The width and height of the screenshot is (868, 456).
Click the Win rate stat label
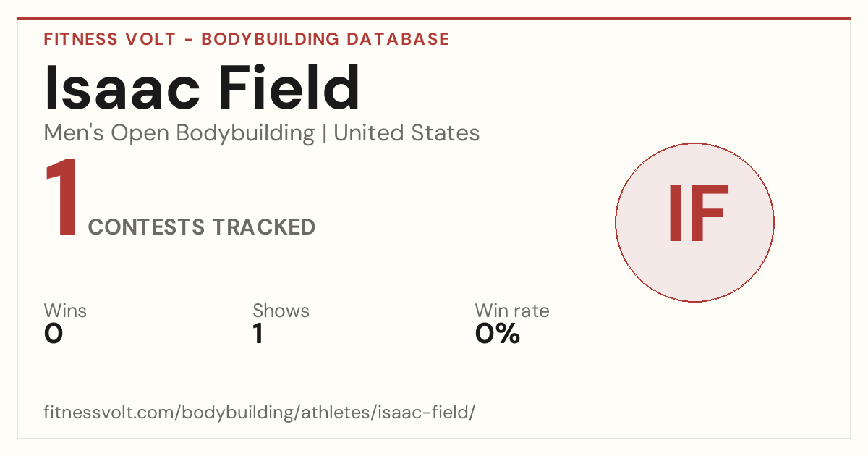click(x=512, y=311)
